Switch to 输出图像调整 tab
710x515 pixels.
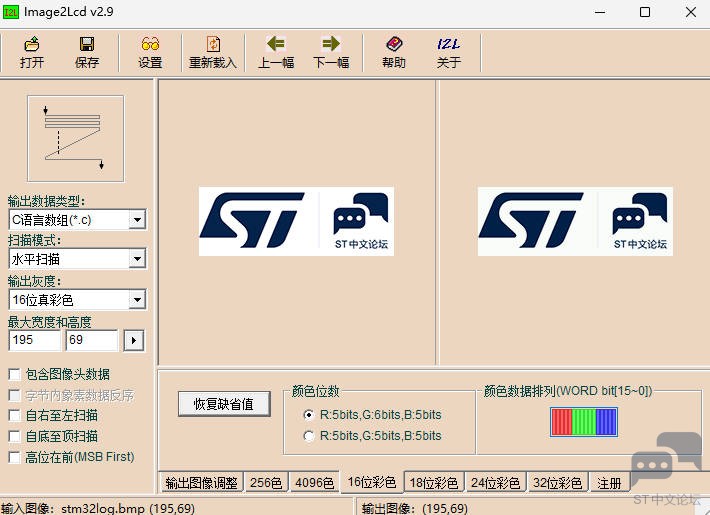click(201, 483)
